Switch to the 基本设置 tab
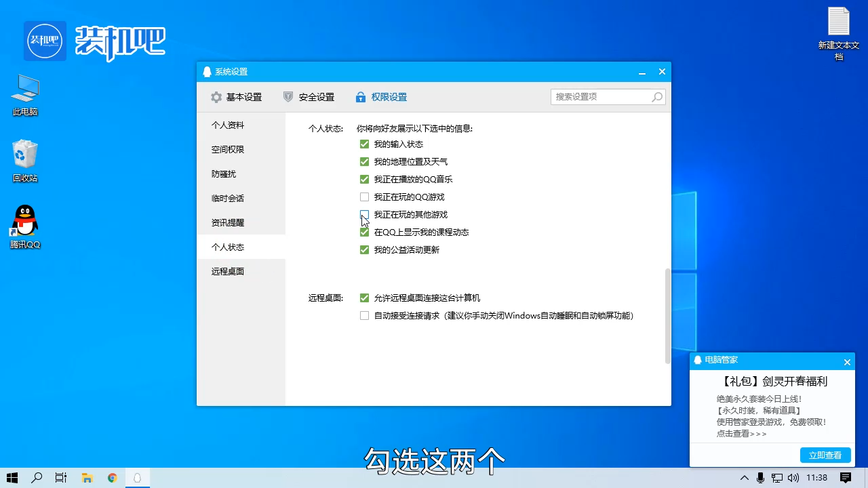This screenshot has height=488, width=868. pyautogui.click(x=245, y=96)
